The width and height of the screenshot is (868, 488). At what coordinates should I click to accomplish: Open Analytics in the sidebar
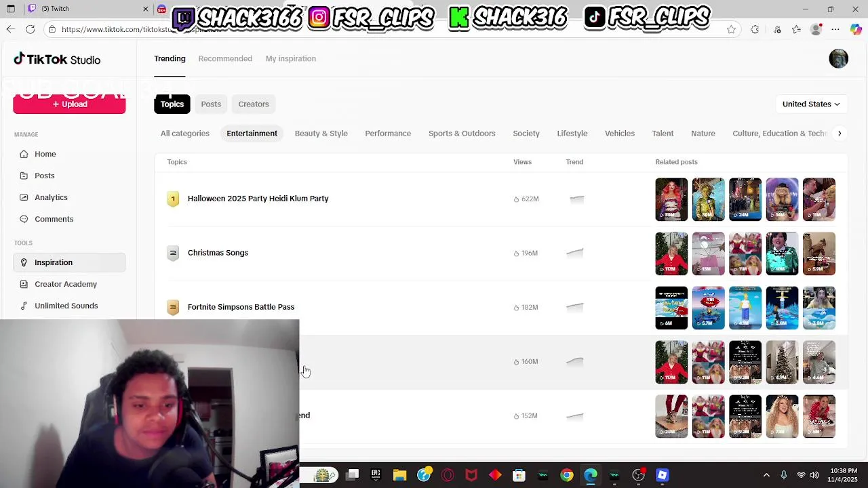pos(69,197)
